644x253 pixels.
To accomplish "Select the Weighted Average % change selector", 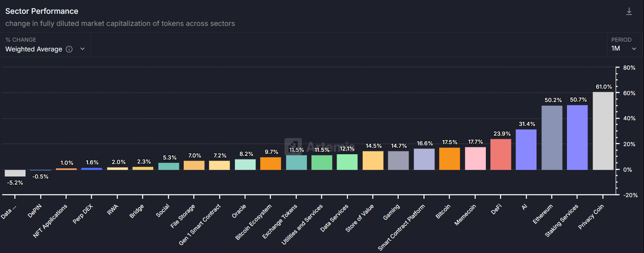I will coord(34,49).
